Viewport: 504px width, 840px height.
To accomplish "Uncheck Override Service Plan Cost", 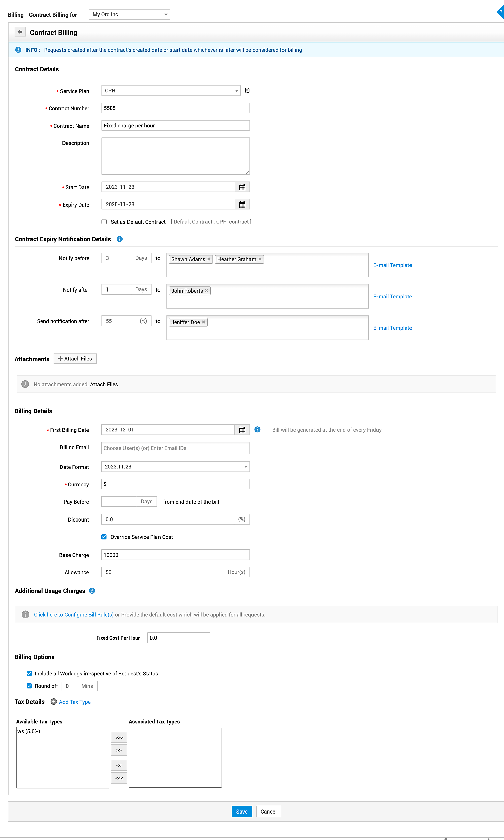I will [104, 537].
